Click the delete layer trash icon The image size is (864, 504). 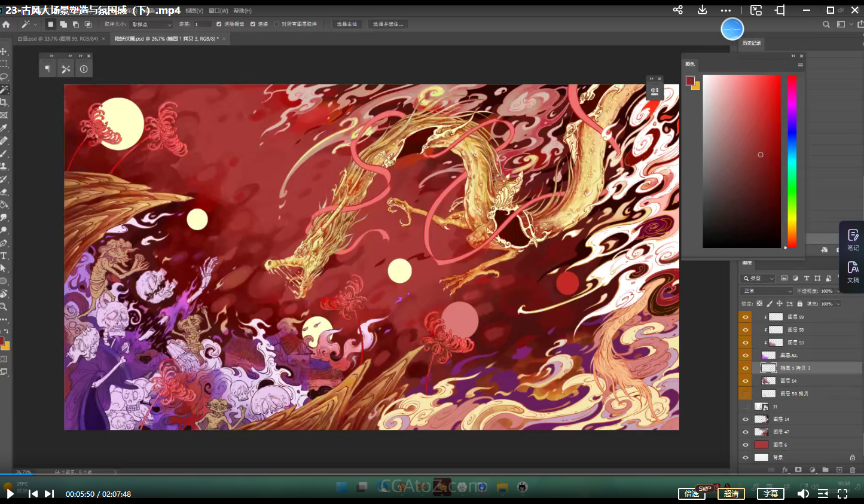pos(853,470)
